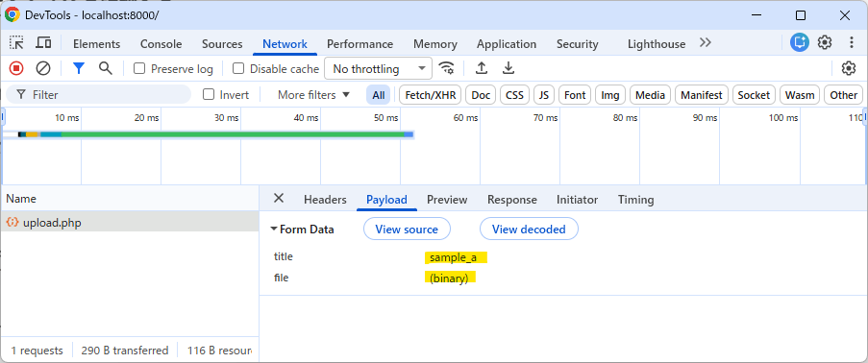Click the (binary) file value
868x363 pixels.
(449, 278)
